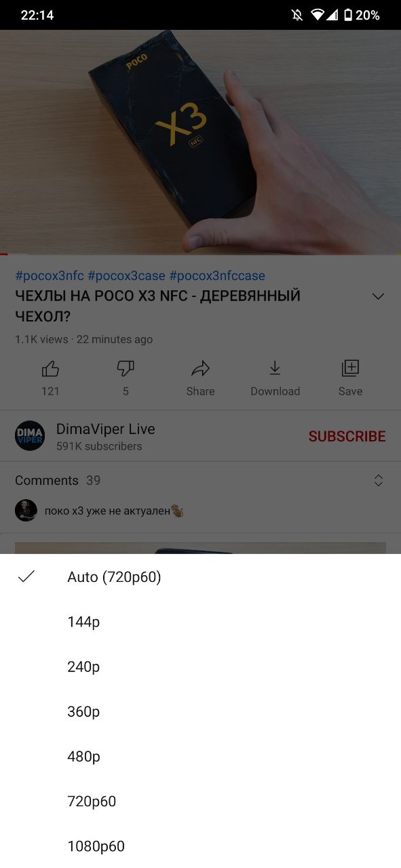
Task: Open the DimaViper channel avatar
Action: 30,436
